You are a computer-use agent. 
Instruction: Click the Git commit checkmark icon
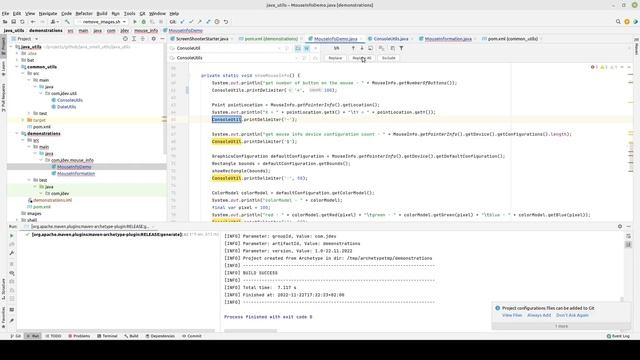(x=191, y=22)
